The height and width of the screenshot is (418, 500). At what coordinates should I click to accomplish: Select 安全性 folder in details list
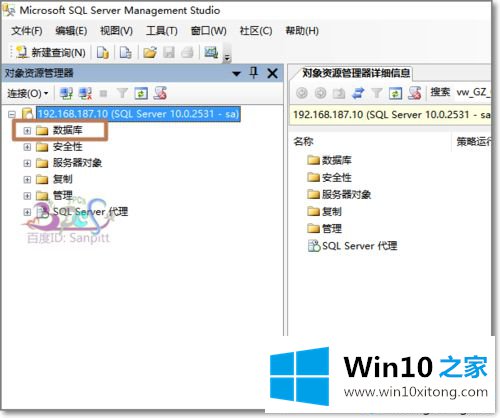click(x=329, y=178)
